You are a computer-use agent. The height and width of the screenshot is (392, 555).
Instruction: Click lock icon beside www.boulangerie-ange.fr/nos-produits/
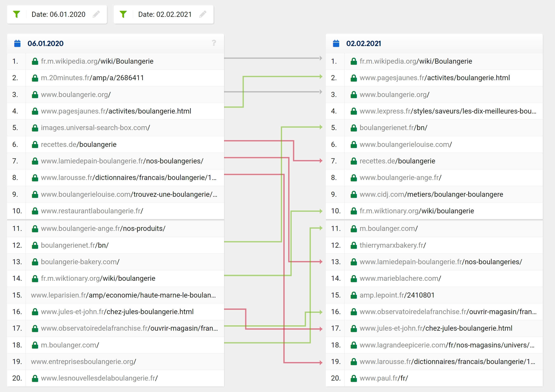[35, 229]
